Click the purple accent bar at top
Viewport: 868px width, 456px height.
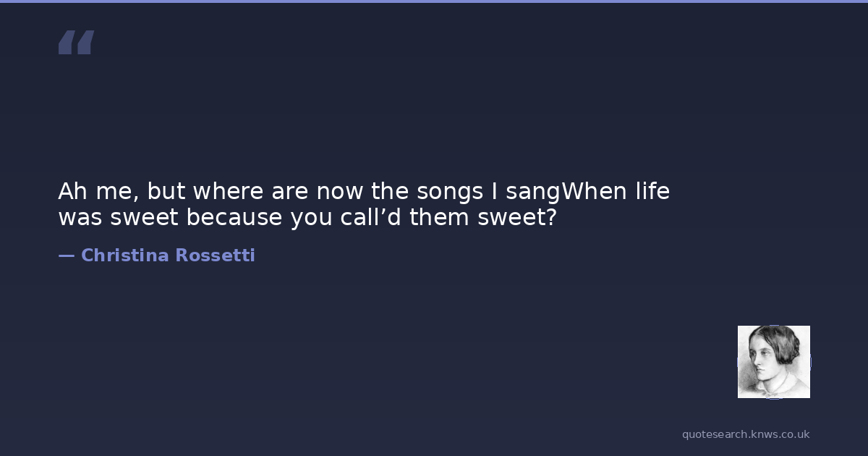pyautogui.click(x=434, y=1)
